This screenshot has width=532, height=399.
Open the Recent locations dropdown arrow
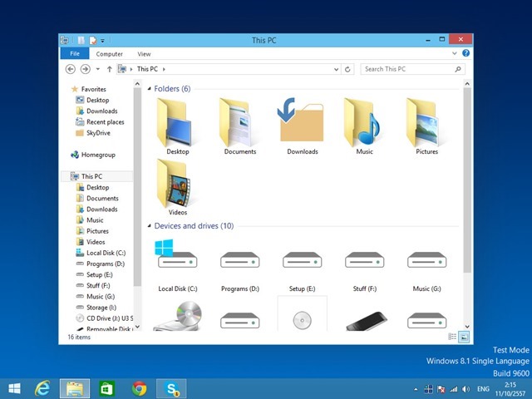click(98, 69)
